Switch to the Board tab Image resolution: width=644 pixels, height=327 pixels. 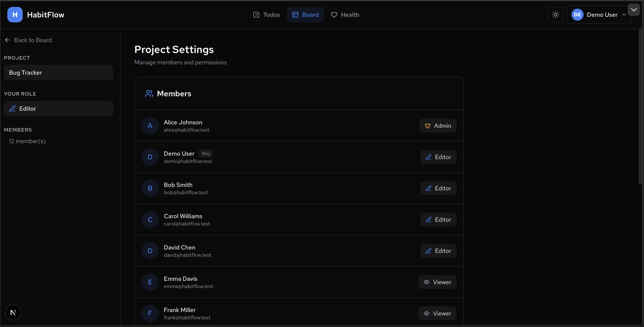click(x=305, y=14)
